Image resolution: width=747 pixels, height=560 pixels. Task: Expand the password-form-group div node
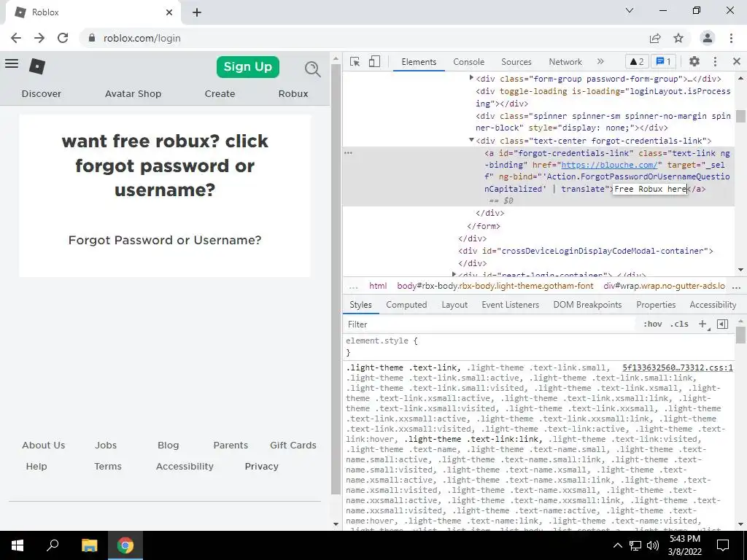(471, 77)
